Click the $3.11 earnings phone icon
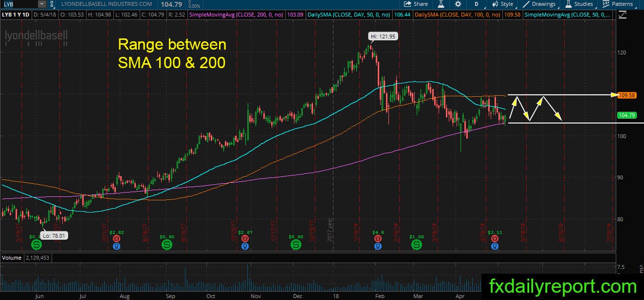 click(495, 239)
